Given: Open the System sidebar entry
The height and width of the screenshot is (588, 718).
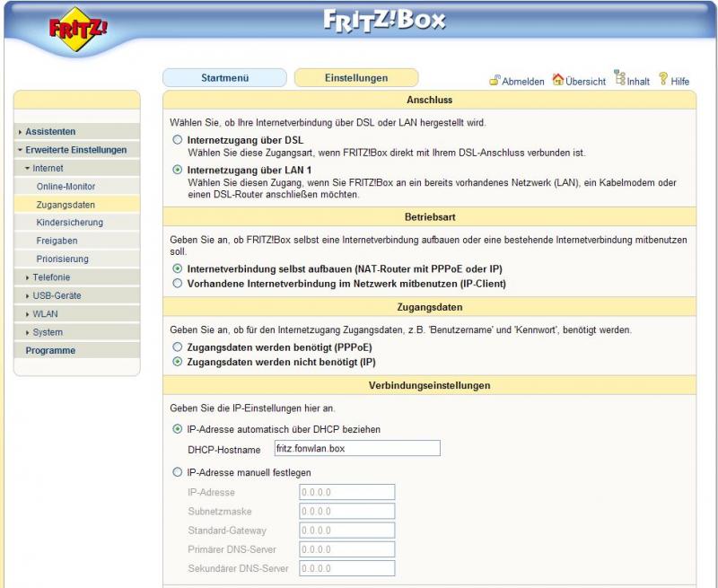Looking at the screenshot, I should 77,332.
